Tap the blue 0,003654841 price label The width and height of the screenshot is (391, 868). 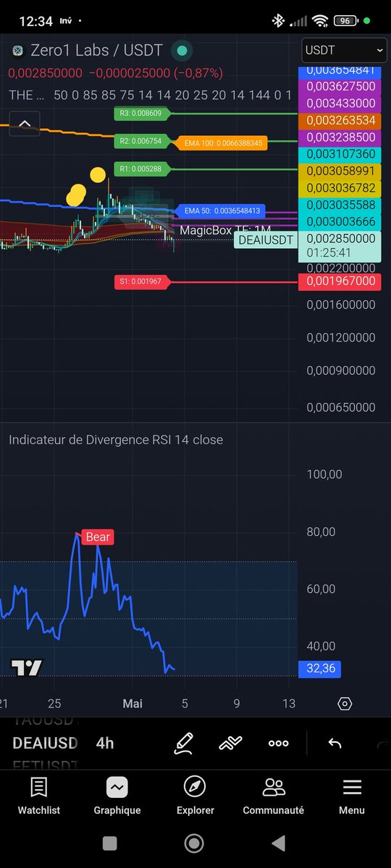[340, 70]
